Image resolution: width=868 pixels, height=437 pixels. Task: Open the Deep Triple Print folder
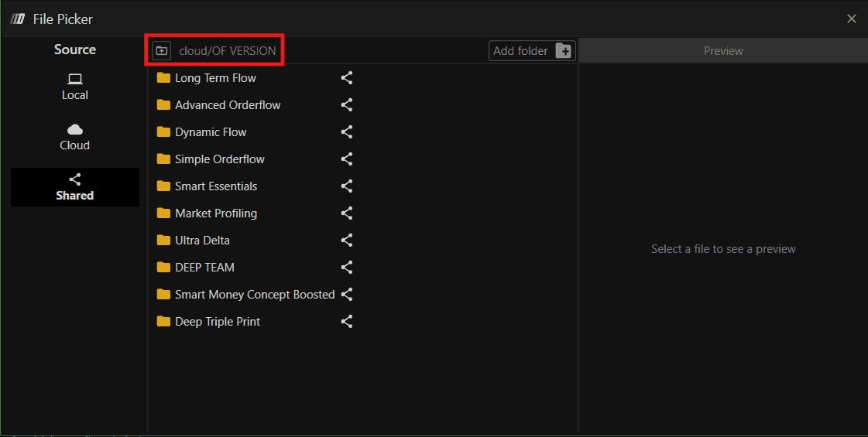(218, 322)
